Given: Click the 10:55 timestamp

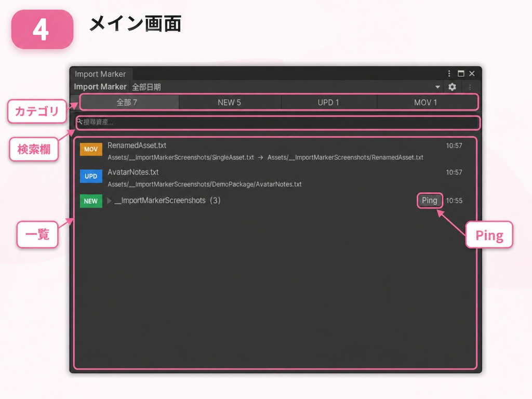Looking at the screenshot, I should tap(454, 201).
